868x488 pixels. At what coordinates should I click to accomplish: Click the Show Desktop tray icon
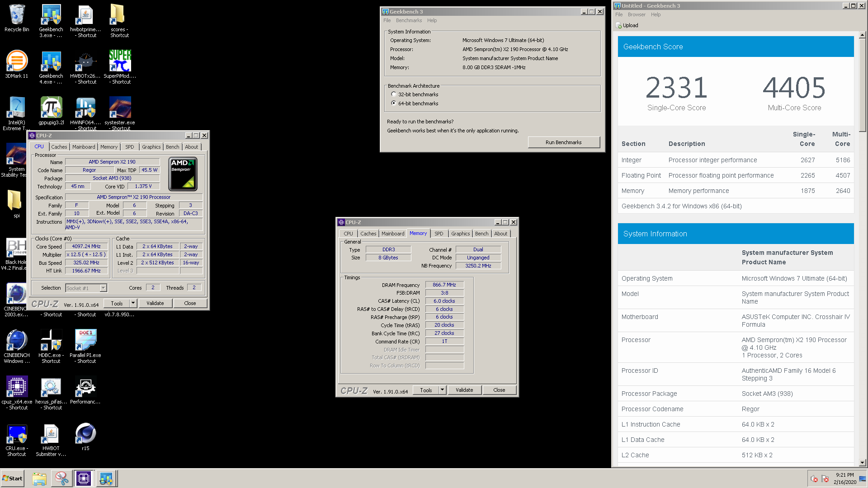pos(863,479)
